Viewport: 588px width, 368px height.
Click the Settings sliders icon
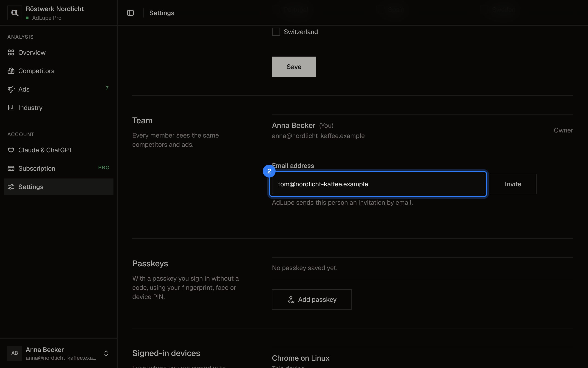(11, 187)
